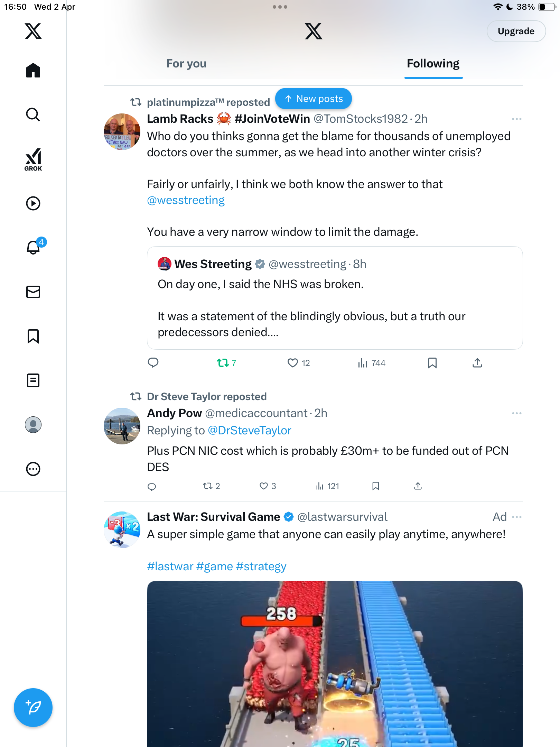This screenshot has width=560, height=747.
Task: Tap the Upgrade button
Action: tap(516, 31)
